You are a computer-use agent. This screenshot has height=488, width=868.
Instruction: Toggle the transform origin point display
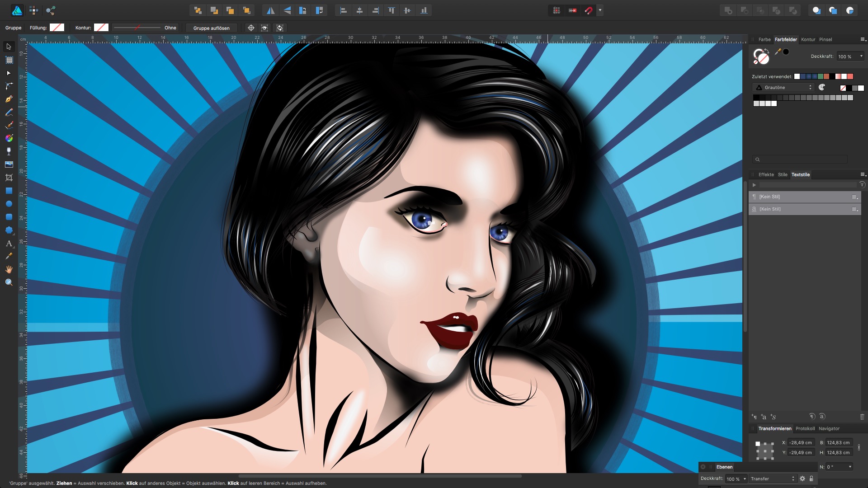click(251, 28)
